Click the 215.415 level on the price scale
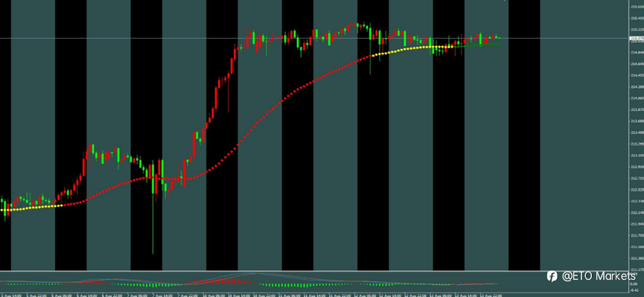The height and width of the screenshot is (297, 644). (636, 18)
